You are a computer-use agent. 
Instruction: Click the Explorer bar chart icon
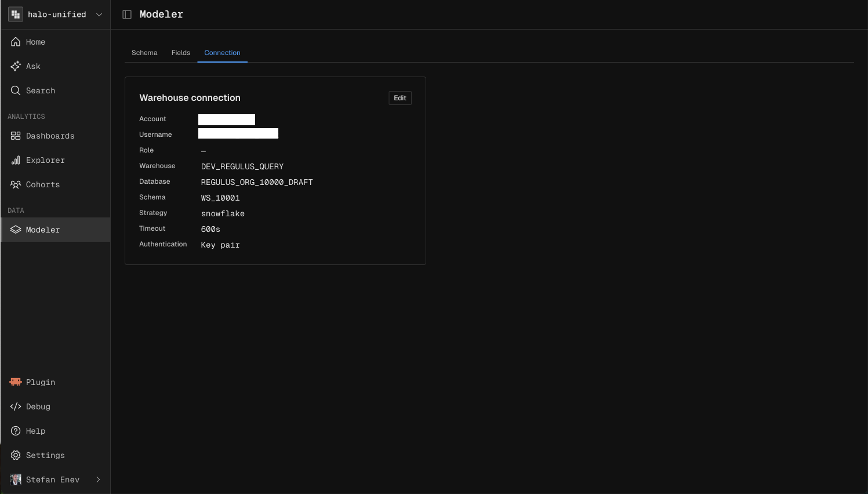(16, 160)
